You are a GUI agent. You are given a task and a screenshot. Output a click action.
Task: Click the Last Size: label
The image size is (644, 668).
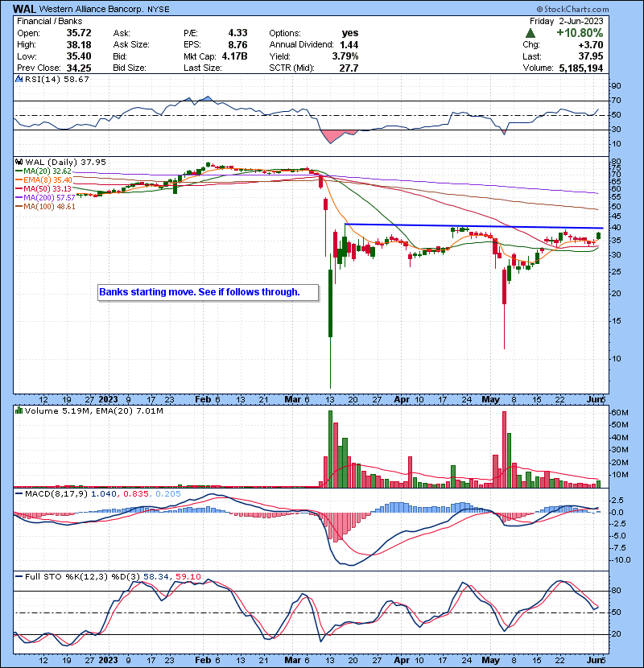[x=202, y=68]
